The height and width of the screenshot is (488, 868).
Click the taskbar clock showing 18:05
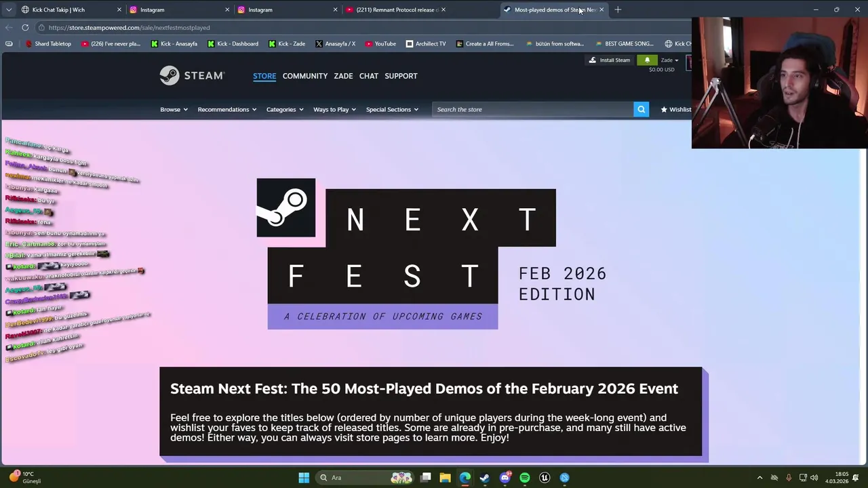[x=837, y=478]
